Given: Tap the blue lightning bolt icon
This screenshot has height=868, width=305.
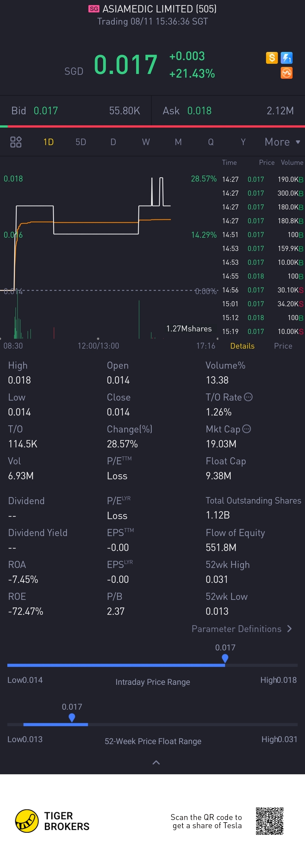Looking at the screenshot, I should [286, 58].
